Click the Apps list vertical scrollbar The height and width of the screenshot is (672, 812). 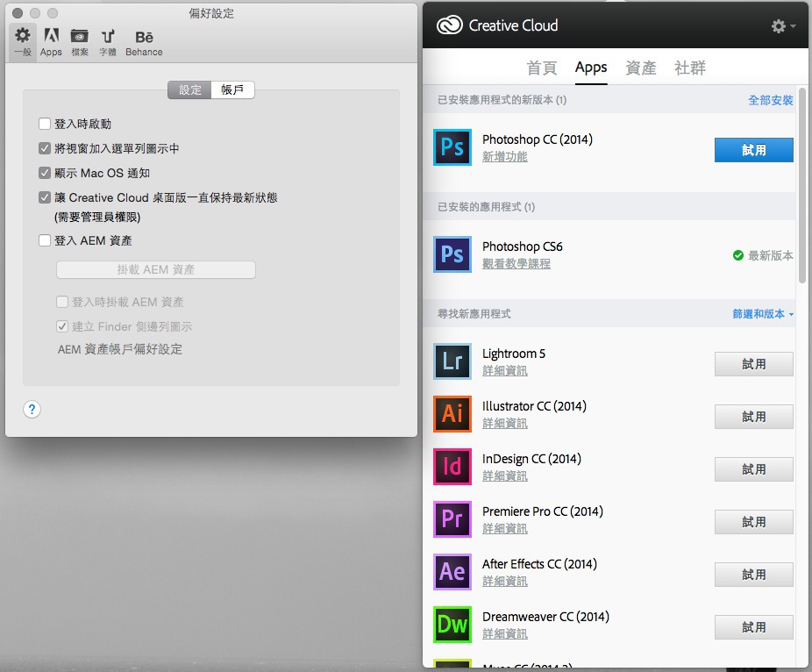pyautogui.click(x=802, y=185)
